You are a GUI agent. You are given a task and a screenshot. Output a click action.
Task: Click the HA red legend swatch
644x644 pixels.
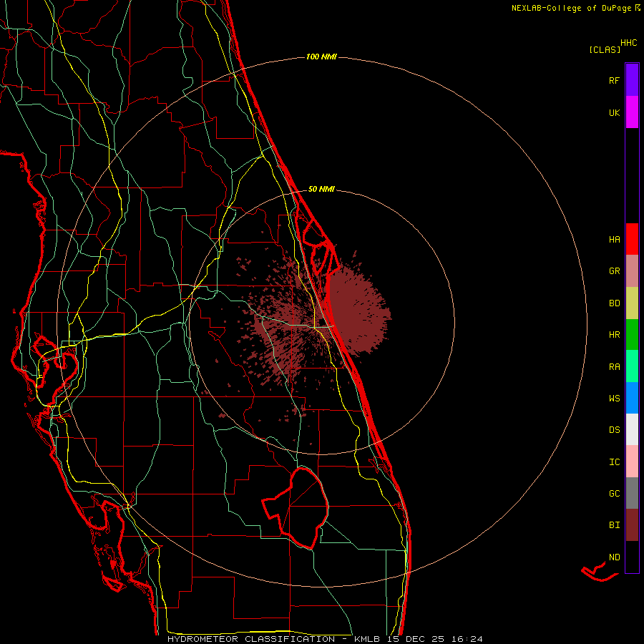pyautogui.click(x=632, y=239)
